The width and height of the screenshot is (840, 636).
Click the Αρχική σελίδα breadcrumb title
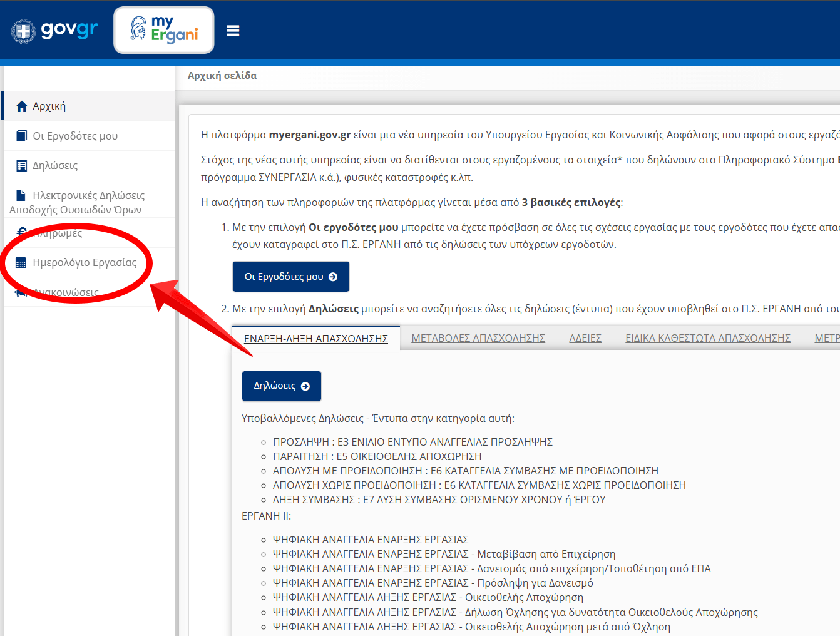(x=222, y=76)
